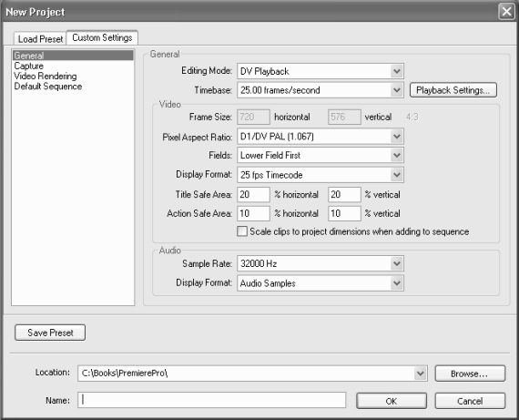Click the Browse button for location
The height and width of the screenshot is (420, 519).
click(470, 374)
